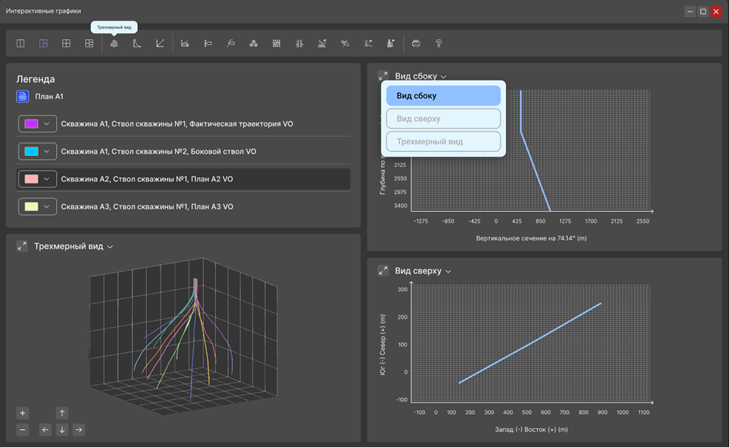
Task: Maximize the Вид сверху panel
Action: tap(383, 270)
